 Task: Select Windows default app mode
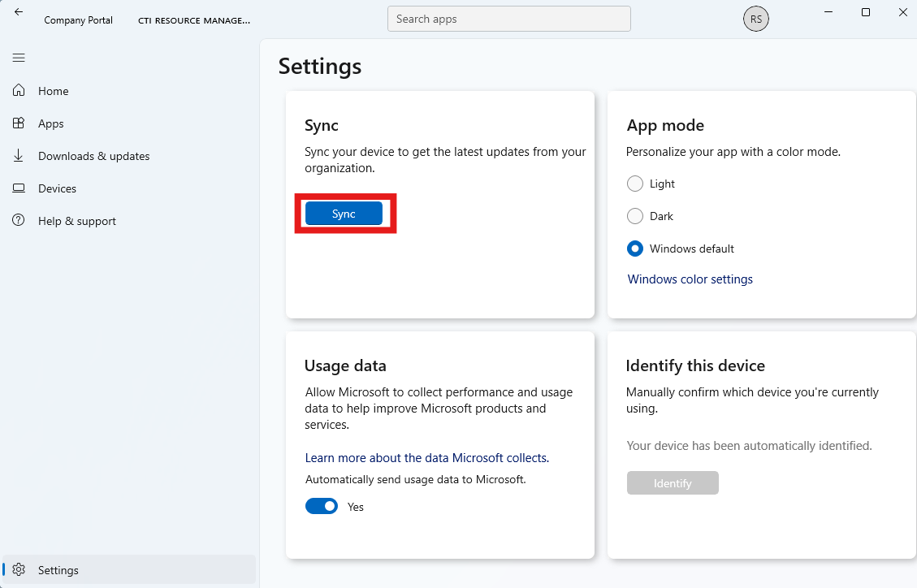point(635,249)
